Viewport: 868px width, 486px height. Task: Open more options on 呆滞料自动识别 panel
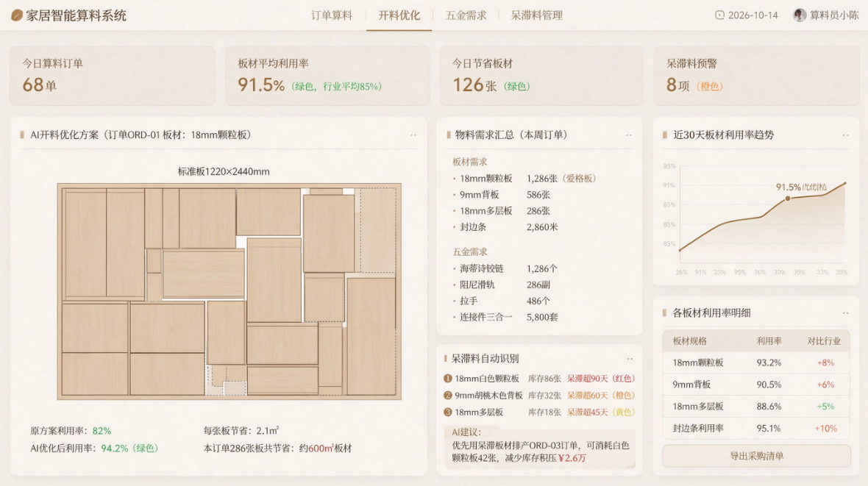(x=630, y=359)
